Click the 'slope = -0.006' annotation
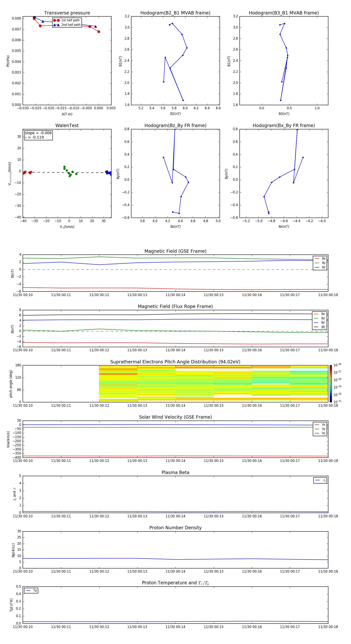This screenshot has height=644, width=351. coord(38,133)
